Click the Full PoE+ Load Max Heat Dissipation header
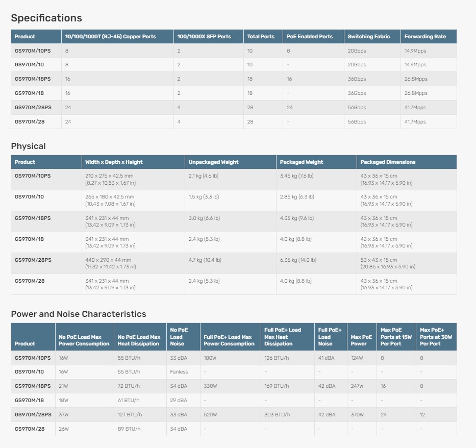This screenshot has height=448, width=476. (x=283, y=337)
